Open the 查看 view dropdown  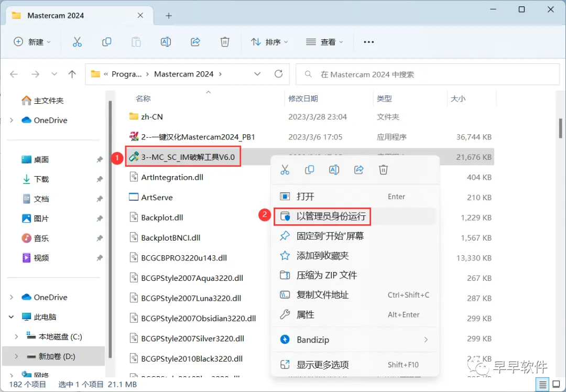coord(324,42)
